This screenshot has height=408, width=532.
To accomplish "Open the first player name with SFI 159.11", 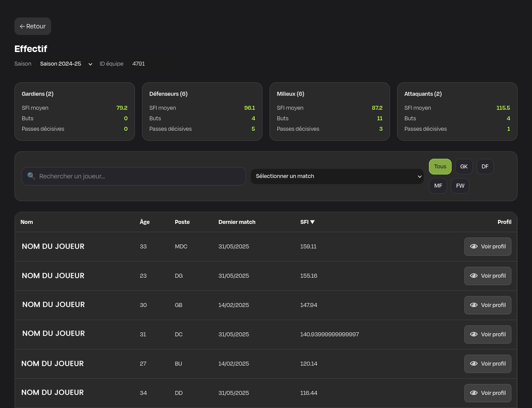I will (x=53, y=247).
